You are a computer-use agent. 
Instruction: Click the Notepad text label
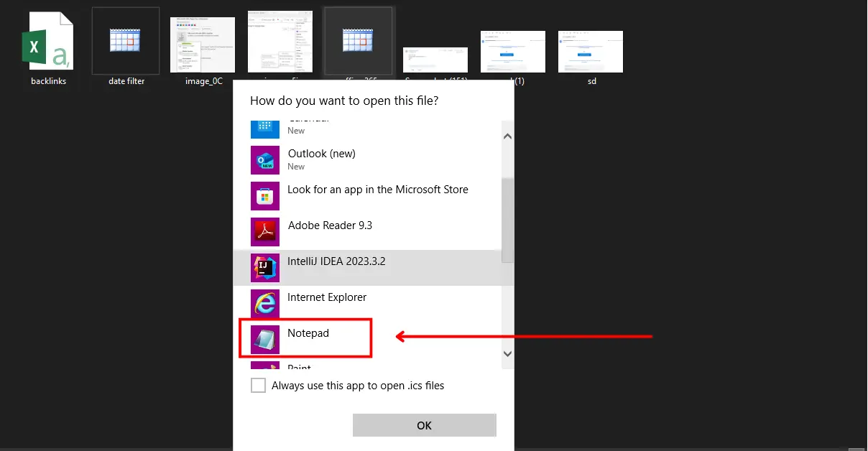click(x=308, y=333)
